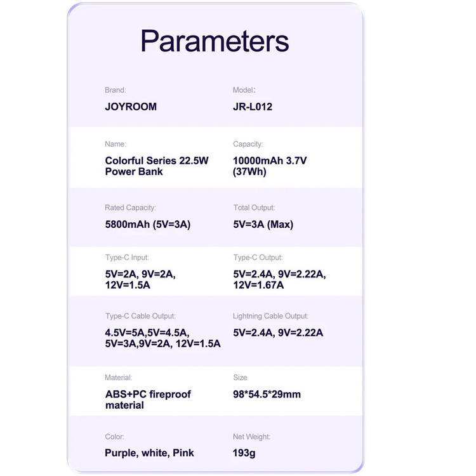Click the Parameters heading
This screenshot has width=476, height=476.
pyautogui.click(x=215, y=41)
